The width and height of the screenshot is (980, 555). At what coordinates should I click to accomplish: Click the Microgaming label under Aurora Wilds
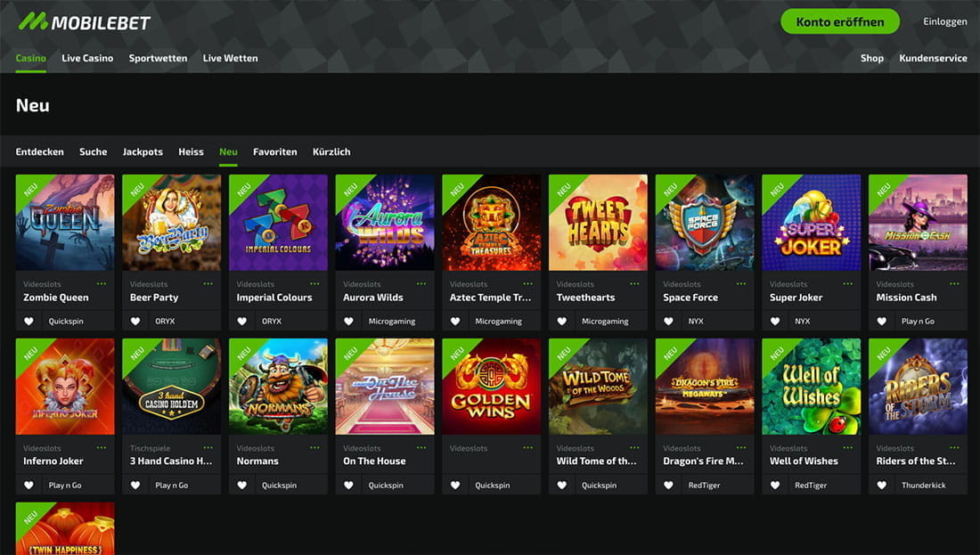click(392, 322)
